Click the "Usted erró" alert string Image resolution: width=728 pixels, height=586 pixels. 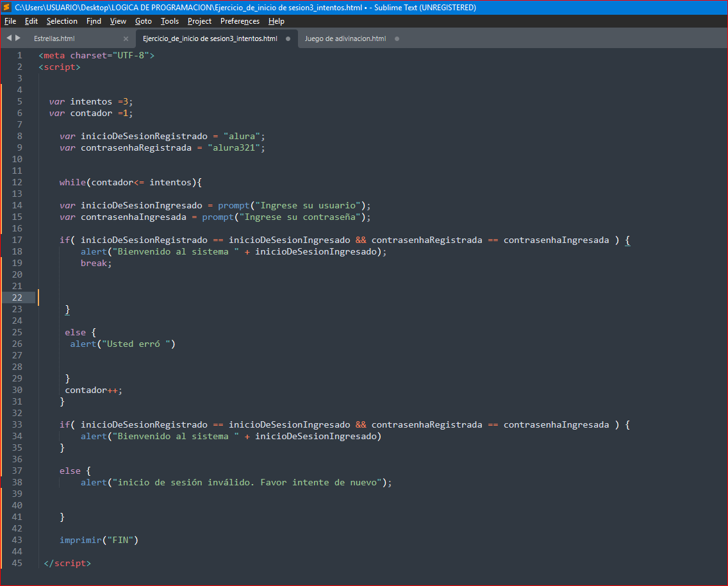pos(136,344)
